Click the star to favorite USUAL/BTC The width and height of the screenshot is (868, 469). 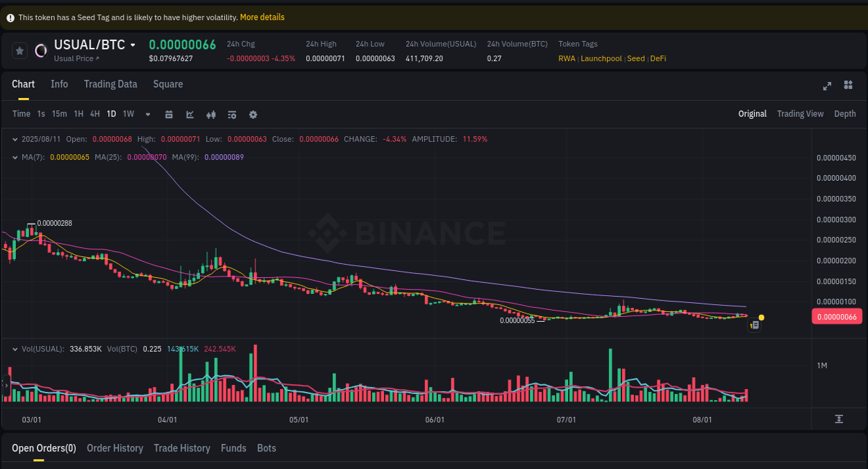[x=19, y=50]
